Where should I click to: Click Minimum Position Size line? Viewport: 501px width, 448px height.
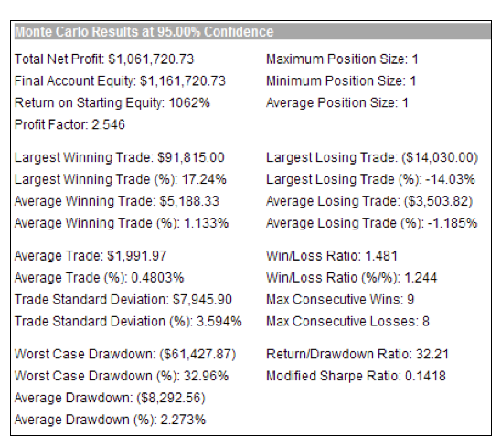click(341, 81)
